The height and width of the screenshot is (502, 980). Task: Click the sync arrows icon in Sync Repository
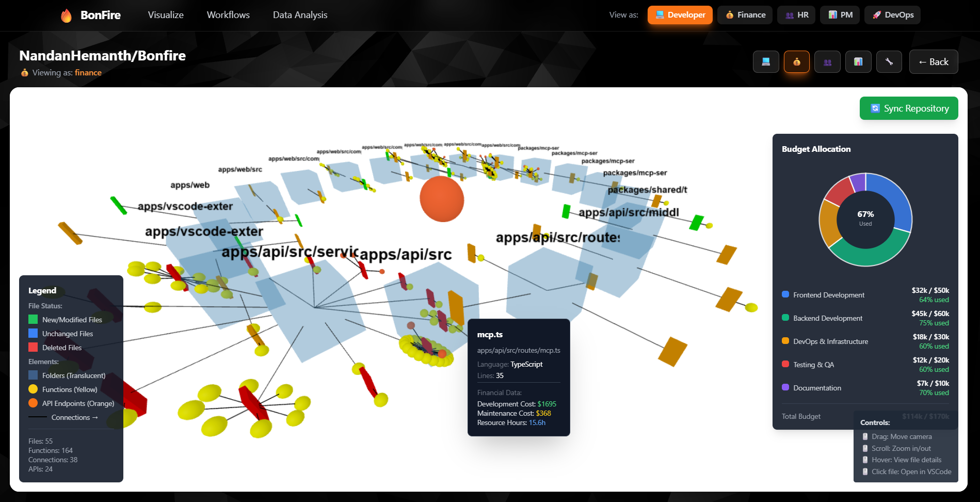(875, 108)
